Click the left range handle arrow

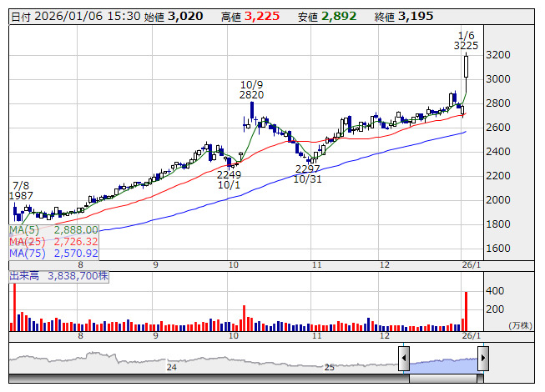(x=404, y=359)
